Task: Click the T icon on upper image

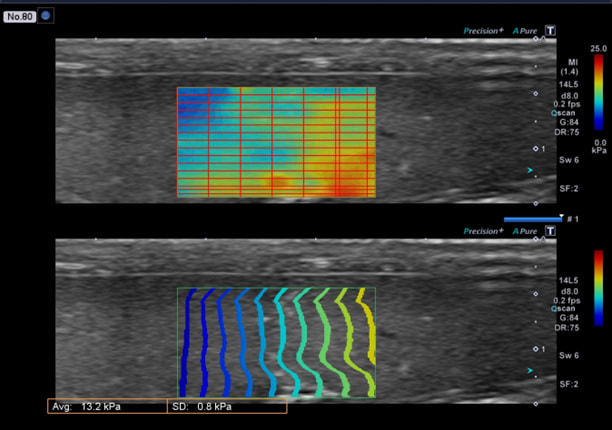Action: [x=549, y=31]
